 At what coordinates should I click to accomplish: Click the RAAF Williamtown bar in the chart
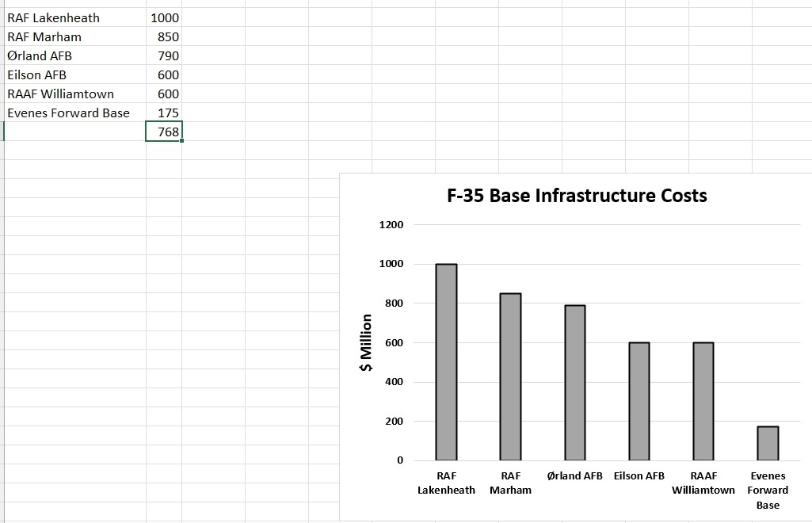(x=703, y=401)
